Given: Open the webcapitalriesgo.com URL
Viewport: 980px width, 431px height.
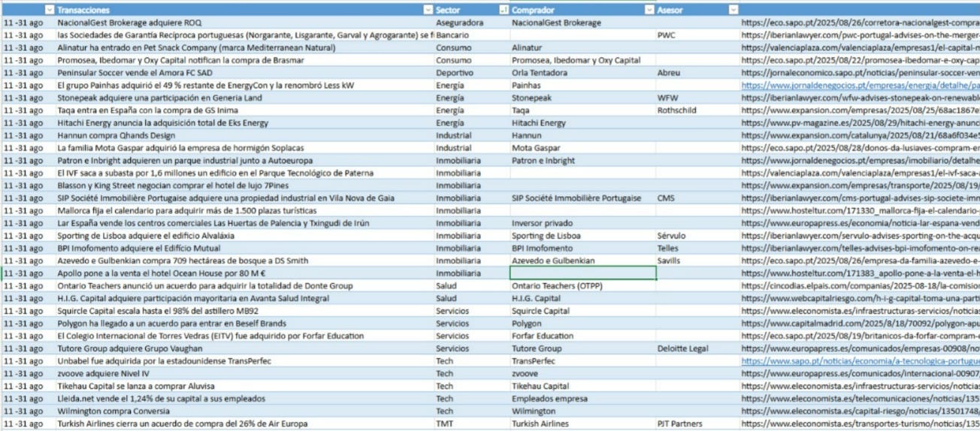Looking at the screenshot, I should (861, 299).
